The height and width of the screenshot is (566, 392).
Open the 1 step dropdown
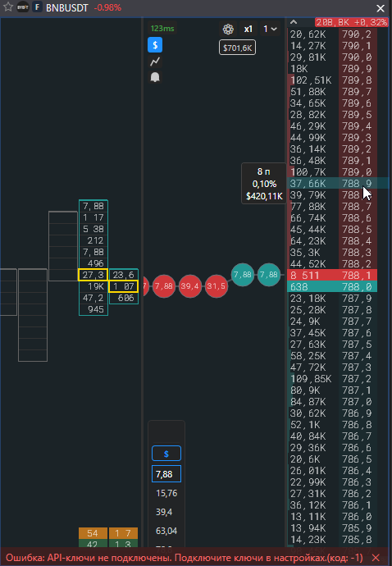[270, 29]
